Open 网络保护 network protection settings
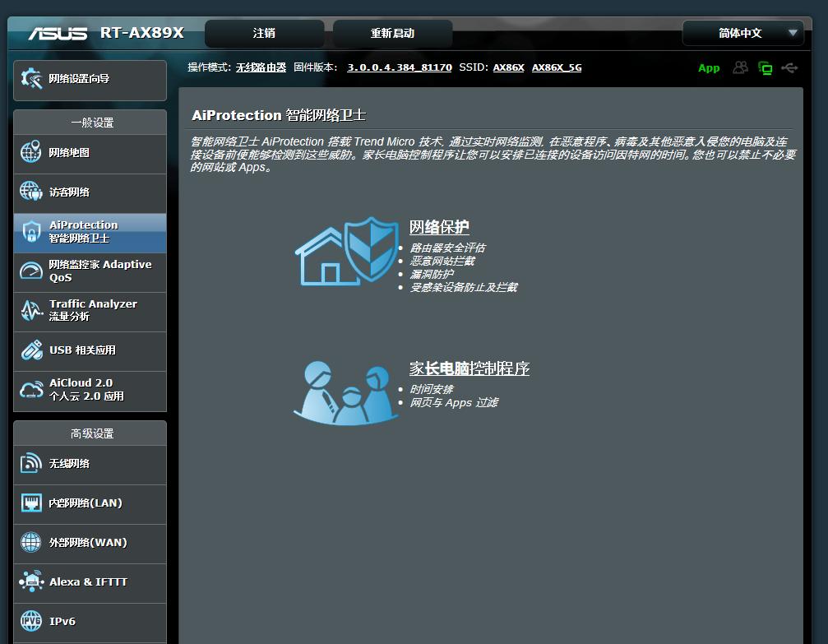The width and height of the screenshot is (828, 644). pyautogui.click(x=439, y=226)
